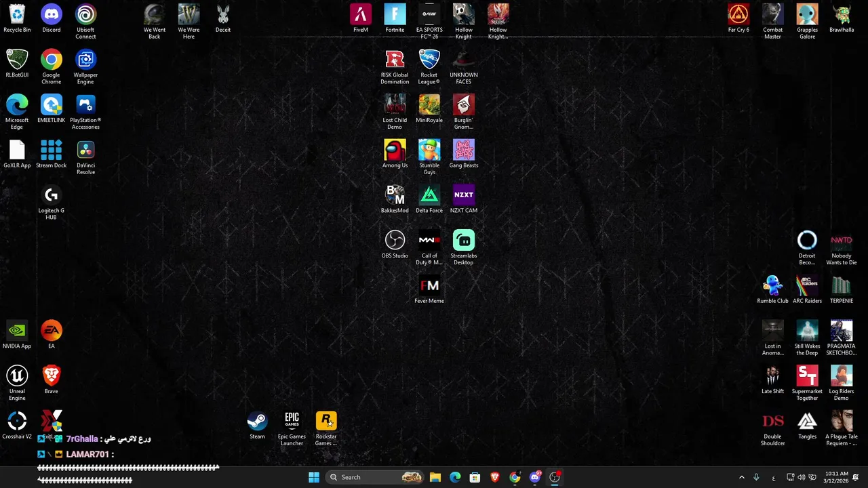The width and height of the screenshot is (868, 488).
Task: Launch NZXT CAM from desktop
Action: pyautogui.click(x=464, y=199)
